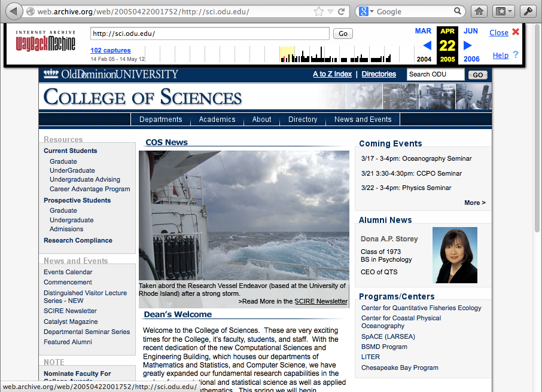542x392 pixels.
Task: Click the search magnifier icon
Action: [x=457, y=11]
